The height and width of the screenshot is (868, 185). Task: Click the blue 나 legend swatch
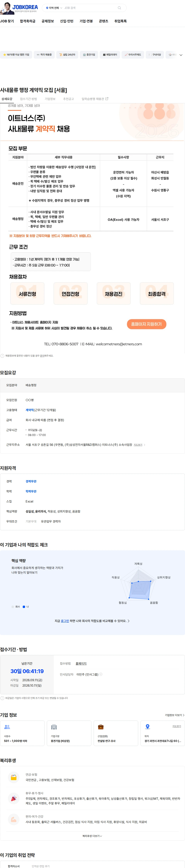click(x=24, y=607)
